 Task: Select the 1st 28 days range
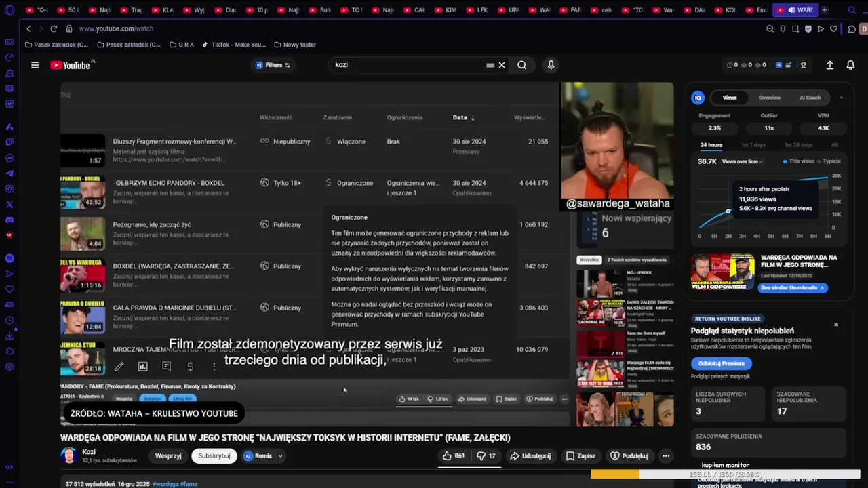[x=798, y=145]
